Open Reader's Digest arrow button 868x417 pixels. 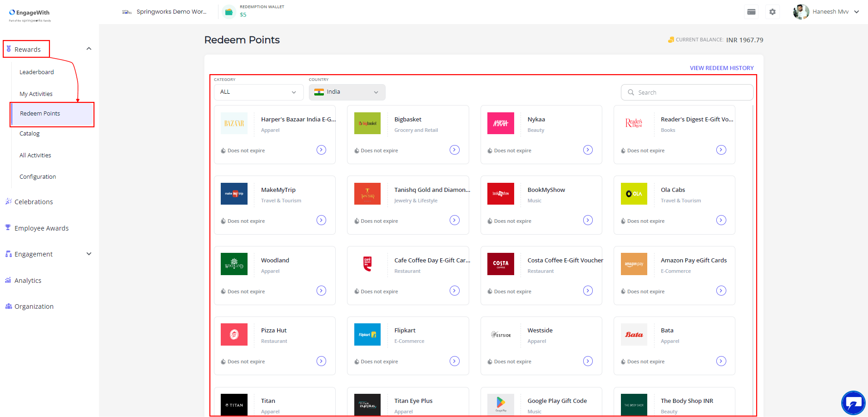point(721,150)
